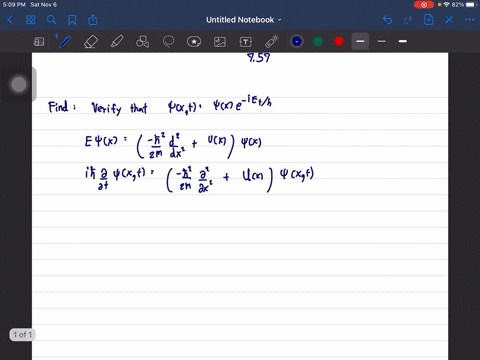Tap the red screen recording indicator

pos(424,5)
